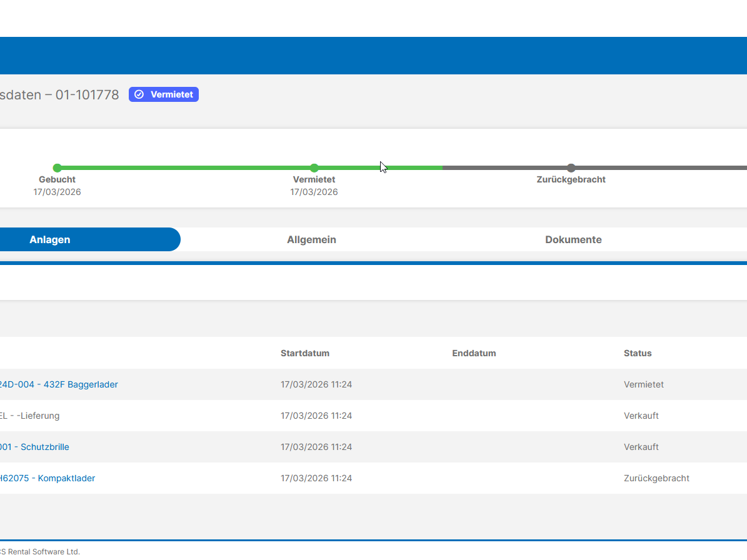This screenshot has height=560, width=747.
Task: Click start date of Schutzbrille row
Action: [x=316, y=447]
